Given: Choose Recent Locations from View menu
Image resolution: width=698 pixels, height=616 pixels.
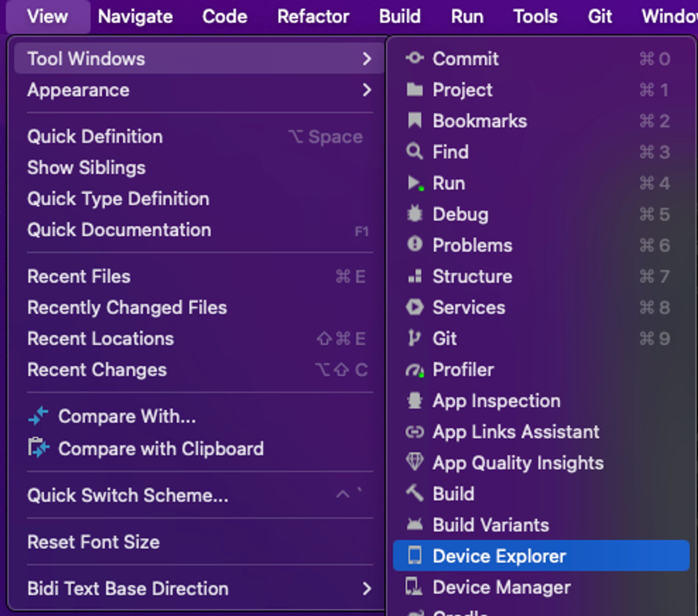Looking at the screenshot, I should [x=101, y=339].
